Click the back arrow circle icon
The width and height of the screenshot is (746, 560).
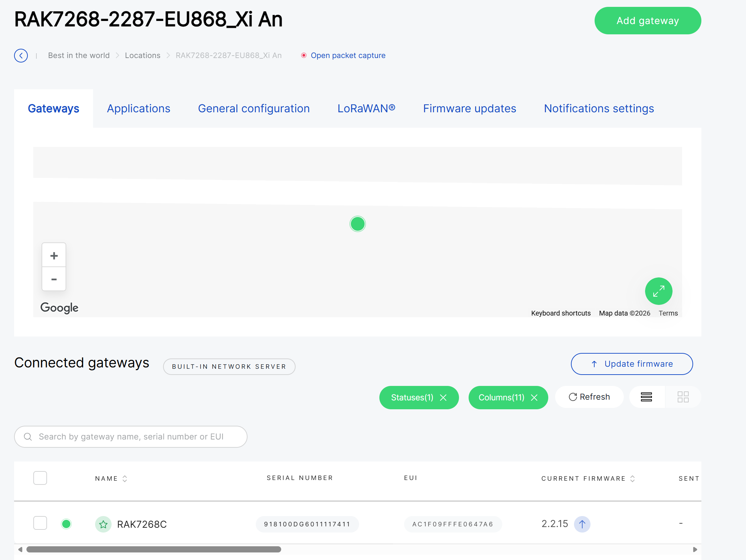coord(21,56)
